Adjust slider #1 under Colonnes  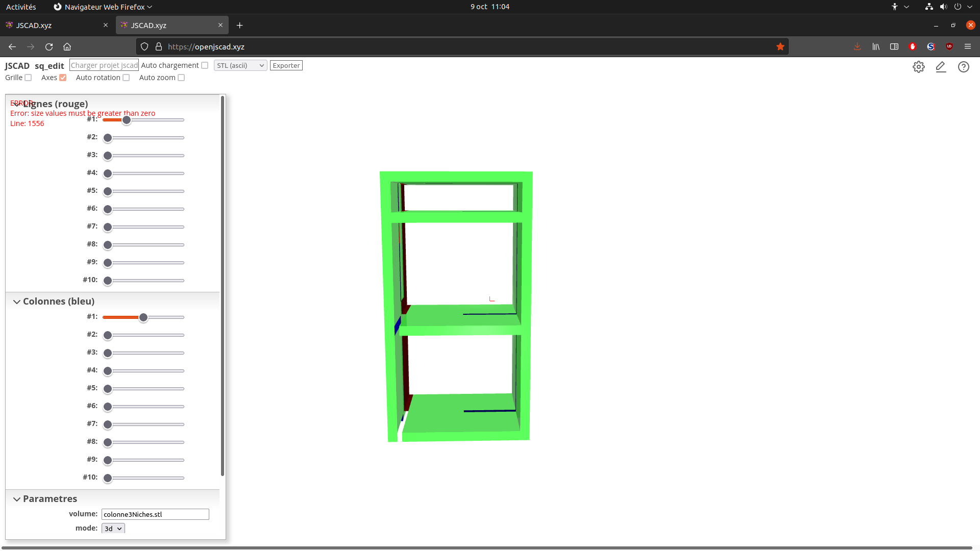[x=143, y=317]
